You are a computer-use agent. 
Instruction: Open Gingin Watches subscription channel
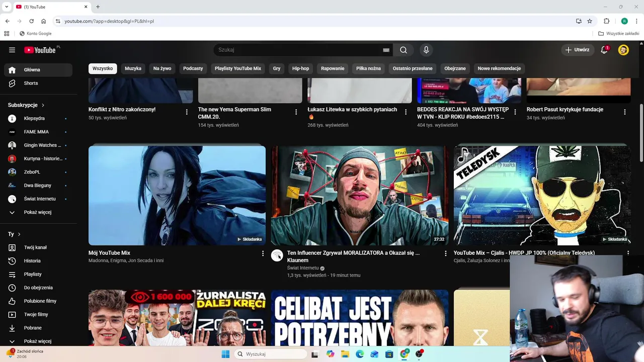38,145
